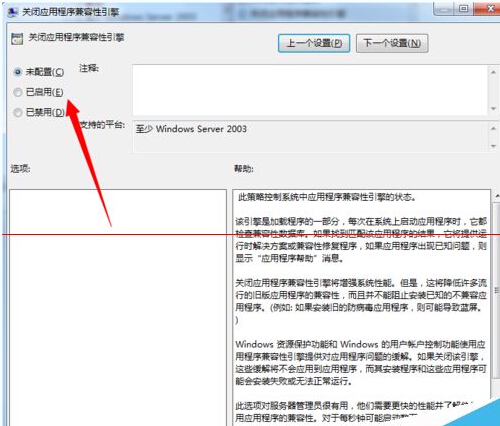This screenshot has height=426, width=500.
Task: Minimize the policy dialog window
Action: click(444, 9)
